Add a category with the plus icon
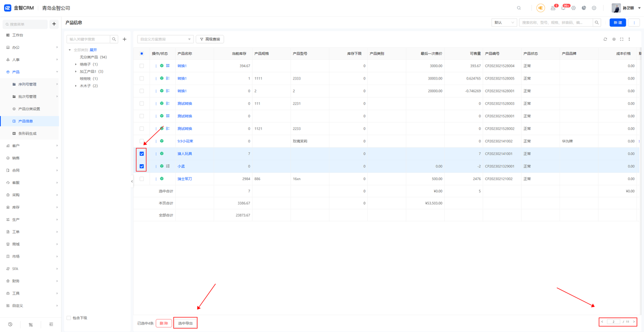Image resolution: width=644 pixels, height=332 pixels. tap(125, 39)
